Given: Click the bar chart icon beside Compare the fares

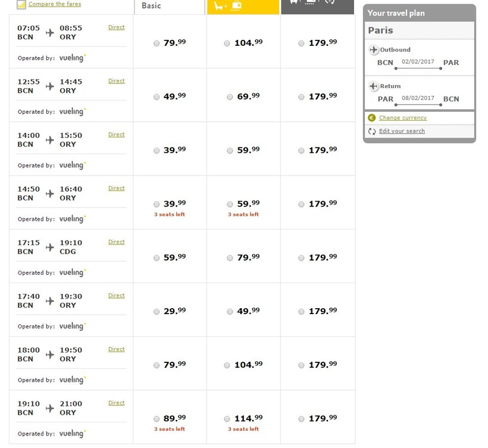Looking at the screenshot, I should tap(21, 5).
